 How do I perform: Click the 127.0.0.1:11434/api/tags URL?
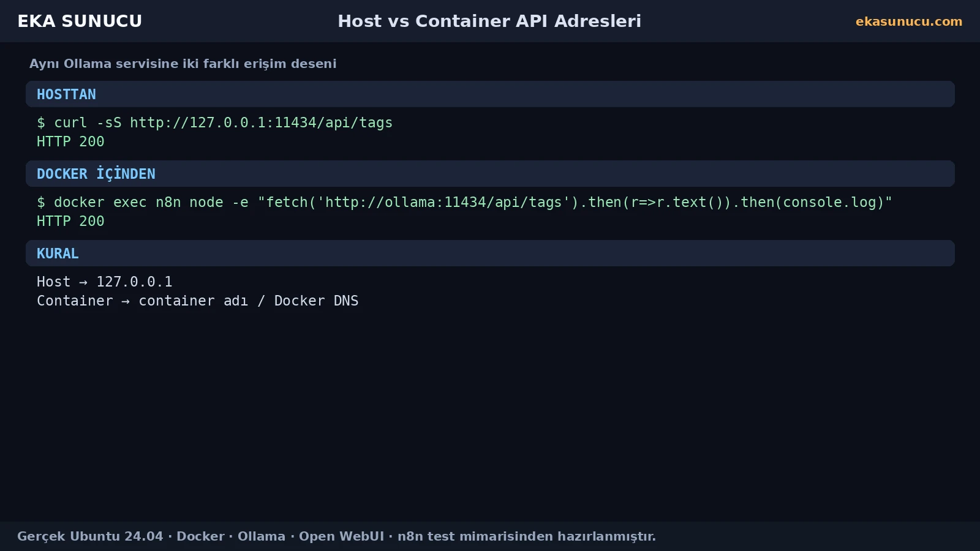coord(261,122)
